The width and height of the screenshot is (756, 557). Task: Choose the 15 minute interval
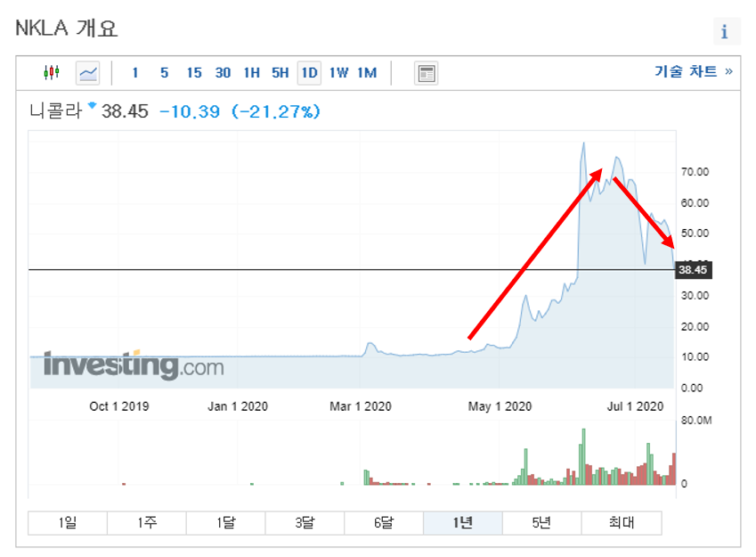coord(194,73)
